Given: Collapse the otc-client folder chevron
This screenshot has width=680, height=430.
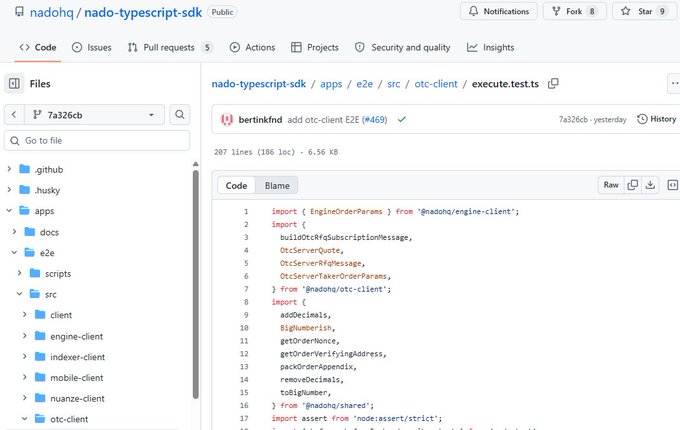Looking at the screenshot, I should click(x=25, y=419).
